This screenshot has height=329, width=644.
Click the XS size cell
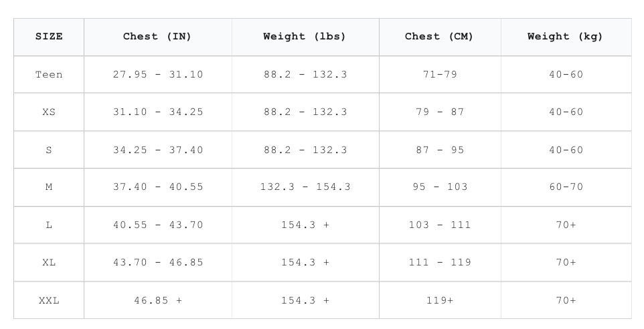click(x=49, y=112)
